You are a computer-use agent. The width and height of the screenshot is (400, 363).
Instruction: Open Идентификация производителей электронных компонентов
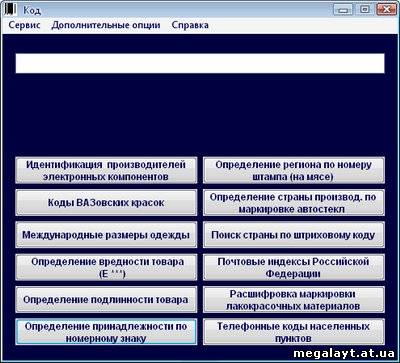(106, 170)
